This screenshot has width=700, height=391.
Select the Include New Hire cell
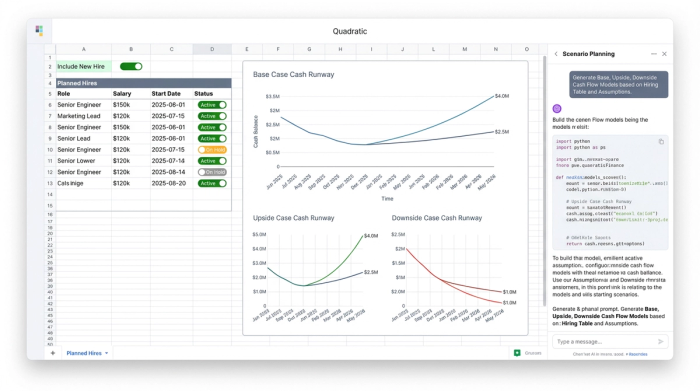pos(83,67)
